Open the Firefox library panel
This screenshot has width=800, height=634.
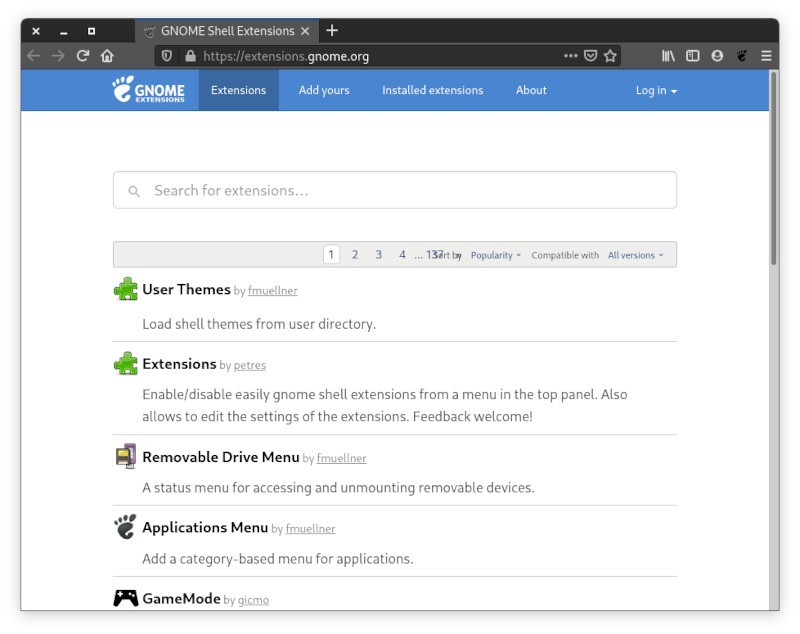tap(668, 56)
